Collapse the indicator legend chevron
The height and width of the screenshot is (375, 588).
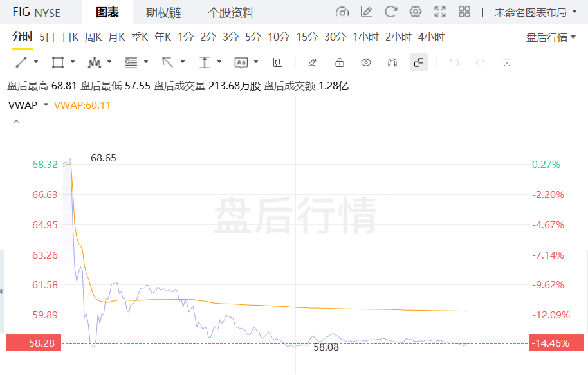[16, 122]
